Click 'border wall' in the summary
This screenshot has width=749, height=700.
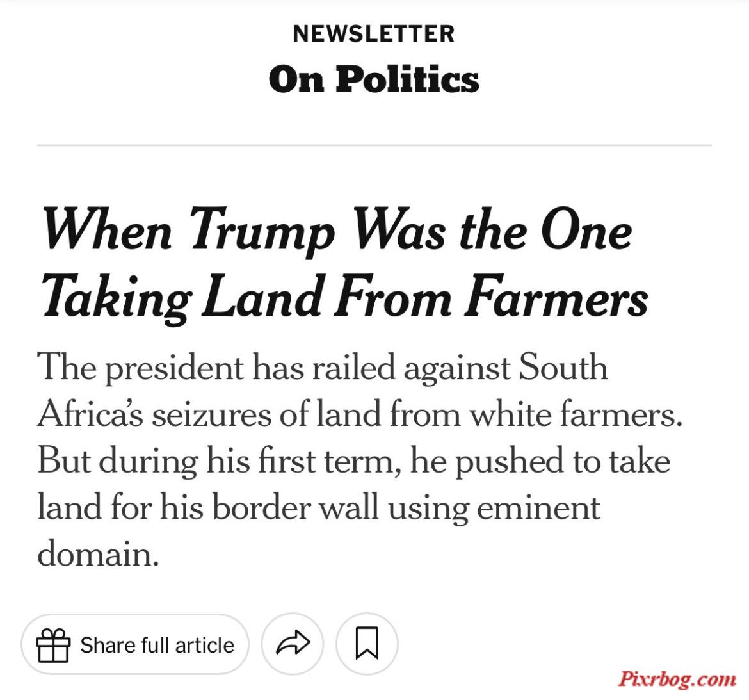[295, 507]
